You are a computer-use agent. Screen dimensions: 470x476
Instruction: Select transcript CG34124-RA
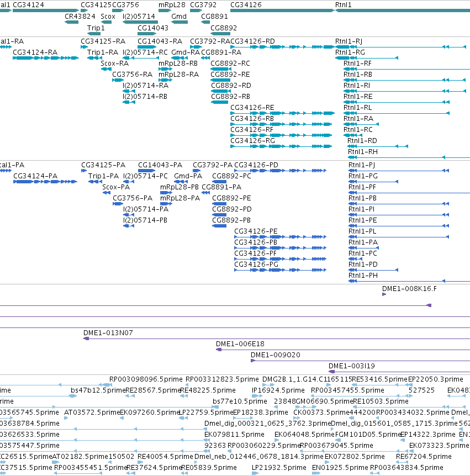click(x=35, y=52)
